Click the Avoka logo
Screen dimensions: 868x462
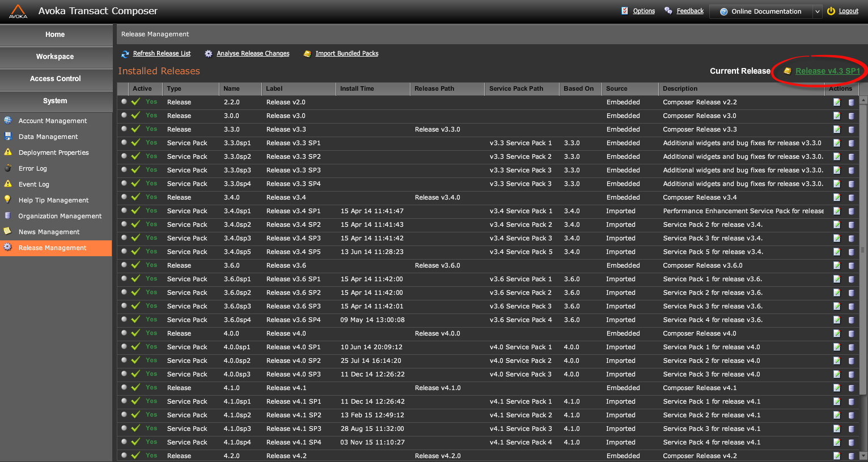[x=18, y=11]
